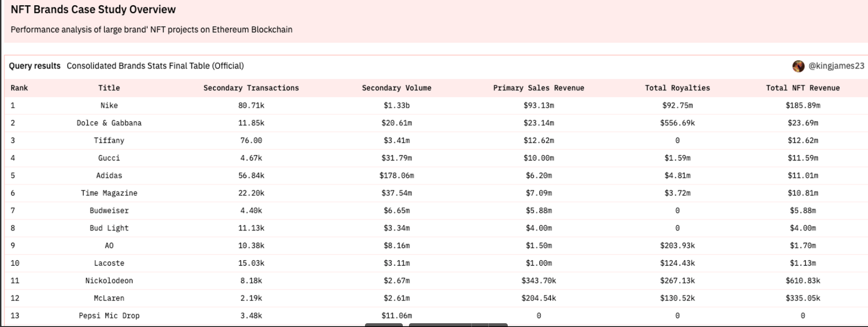Image resolution: width=868 pixels, height=327 pixels.
Task: Select the AO title cell
Action: coord(109,246)
